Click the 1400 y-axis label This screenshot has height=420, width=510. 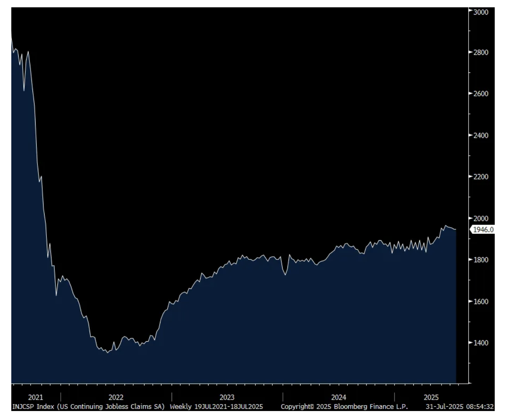coord(481,343)
